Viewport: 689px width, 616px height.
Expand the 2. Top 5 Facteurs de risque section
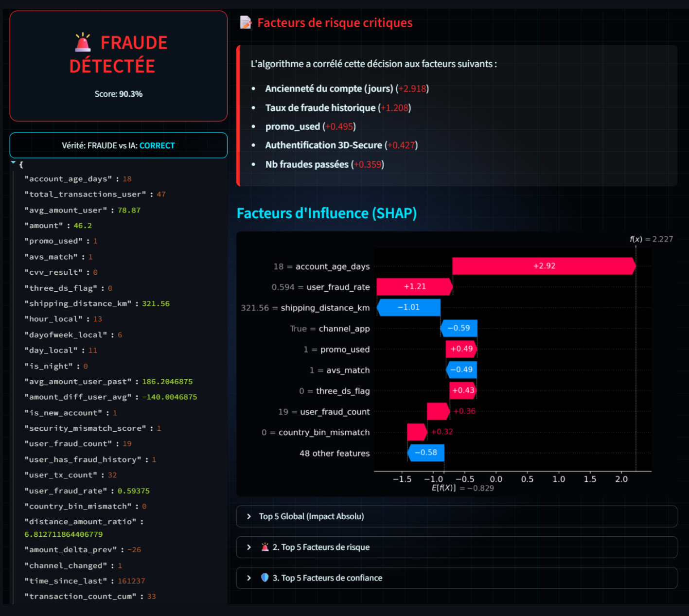pos(321,547)
